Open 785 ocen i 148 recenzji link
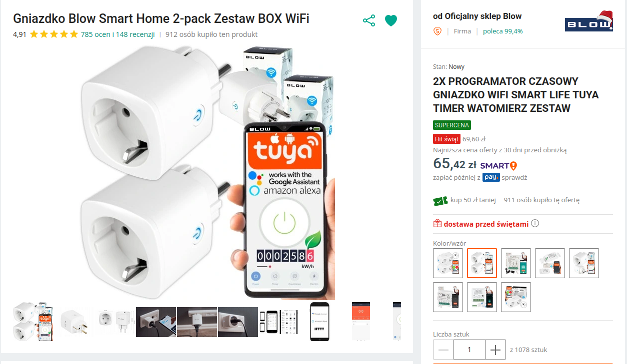This screenshot has height=364, width=627. [x=117, y=34]
